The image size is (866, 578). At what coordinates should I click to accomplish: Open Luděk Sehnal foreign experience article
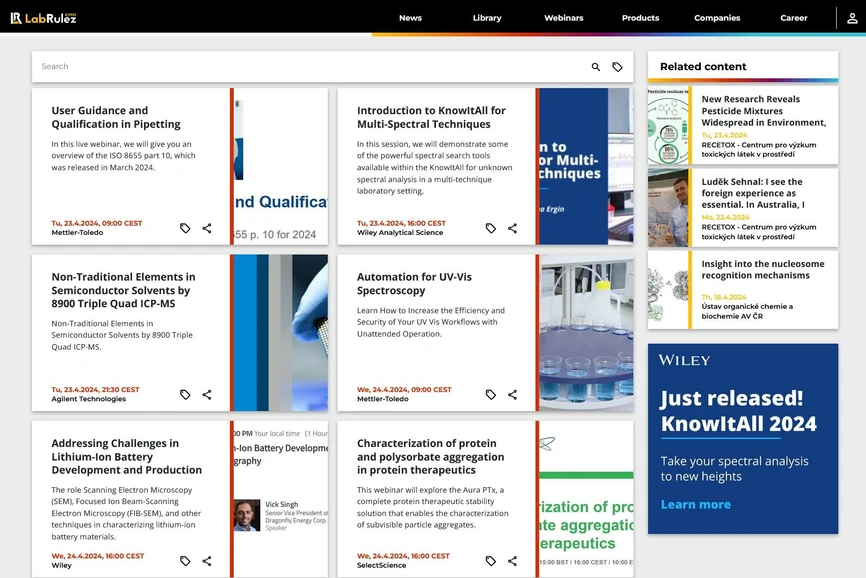(752, 193)
